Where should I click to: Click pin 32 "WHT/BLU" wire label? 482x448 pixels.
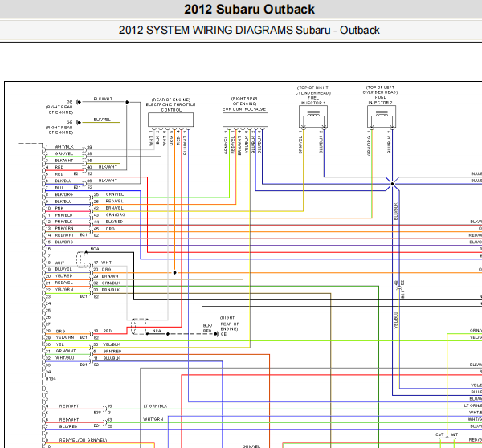click(x=64, y=357)
